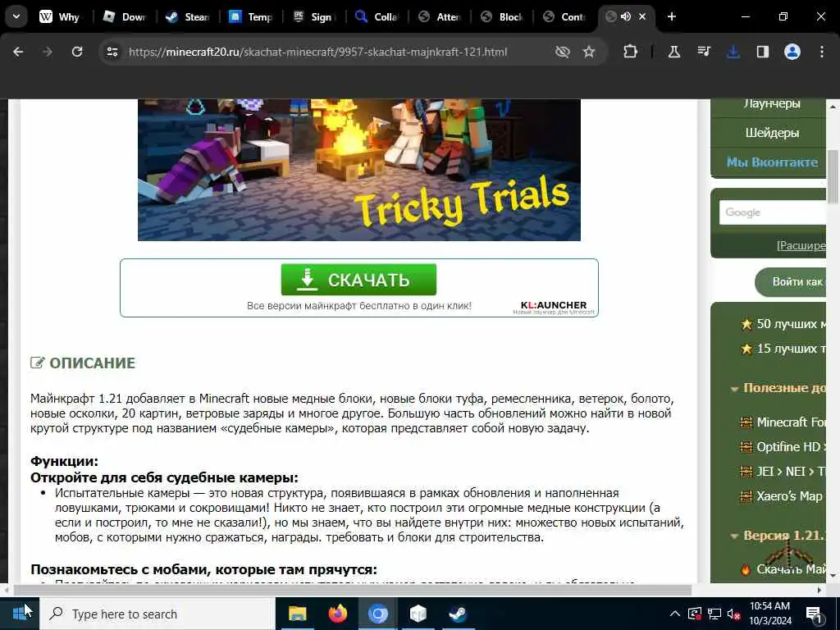Switch to the 'Temp' tab

251,16
